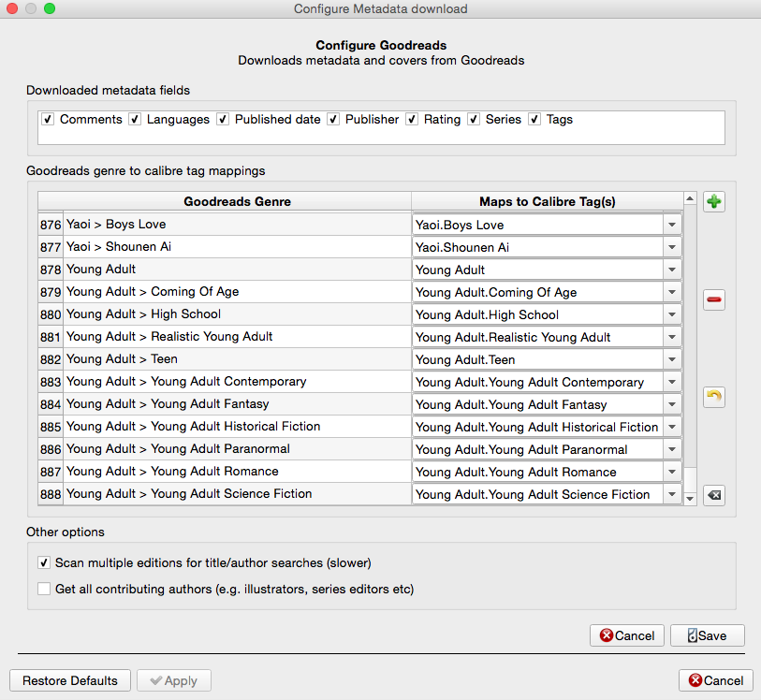Open the Yaoi.Boys Love tag dropdown
Image resolution: width=761 pixels, height=700 pixels.
click(x=672, y=225)
